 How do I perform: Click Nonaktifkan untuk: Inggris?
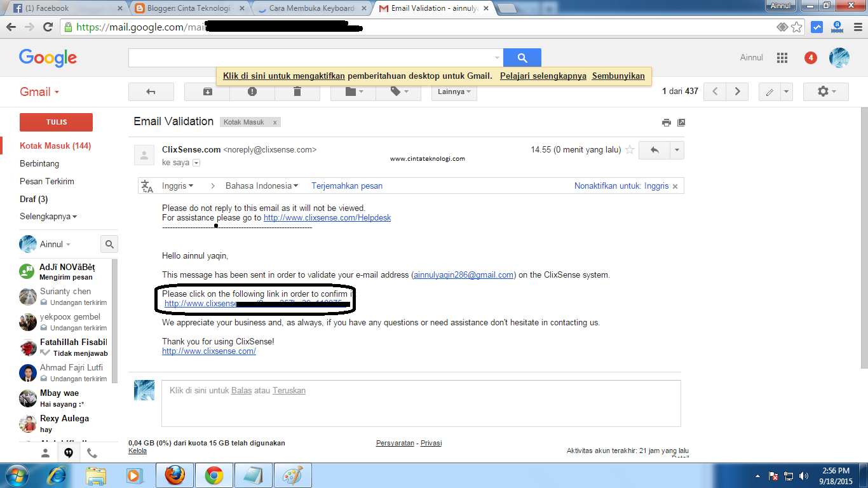621,186
